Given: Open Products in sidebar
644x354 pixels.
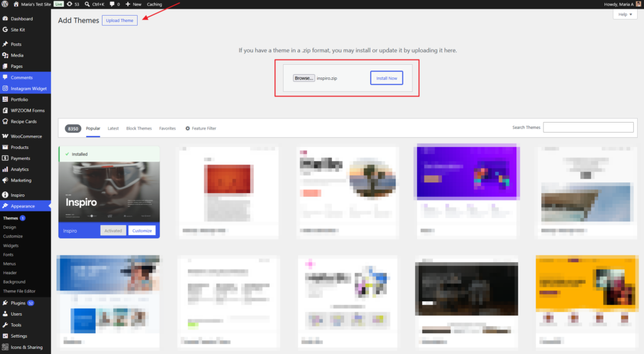Looking at the screenshot, I should tap(19, 147).
